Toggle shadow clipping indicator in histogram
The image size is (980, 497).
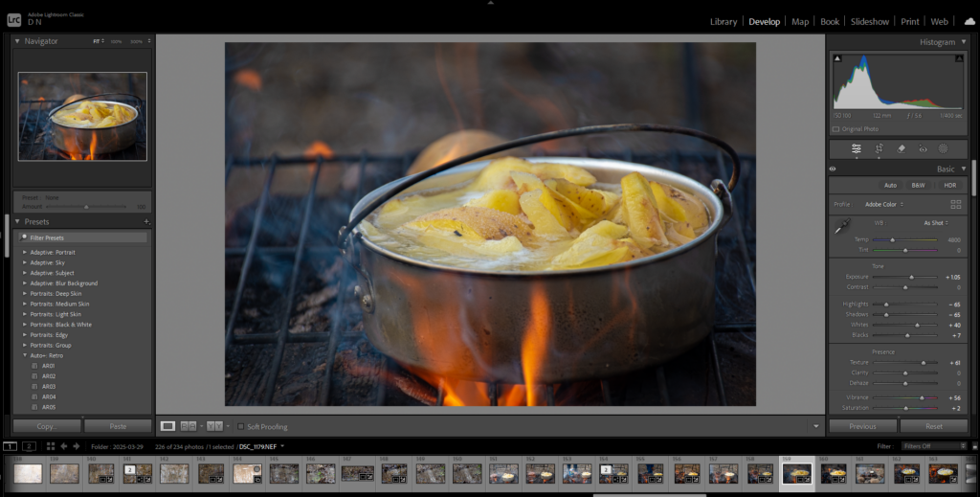tap(837, 58)
